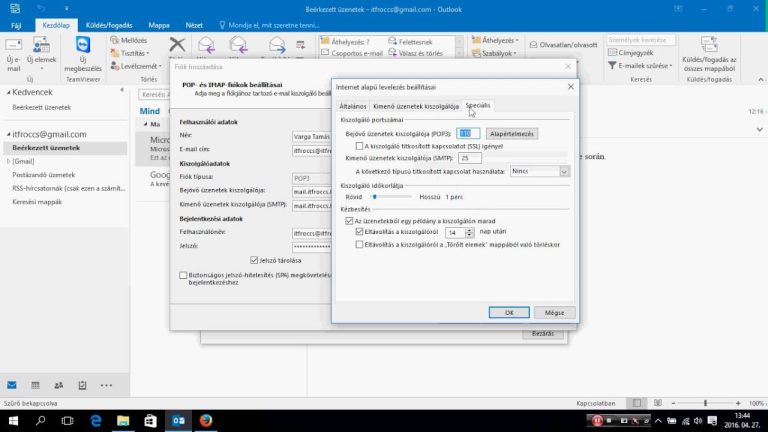The image size is (768, 432).
Task: Start TeamViewer Új megbeszélés
Action: [83, 55]
